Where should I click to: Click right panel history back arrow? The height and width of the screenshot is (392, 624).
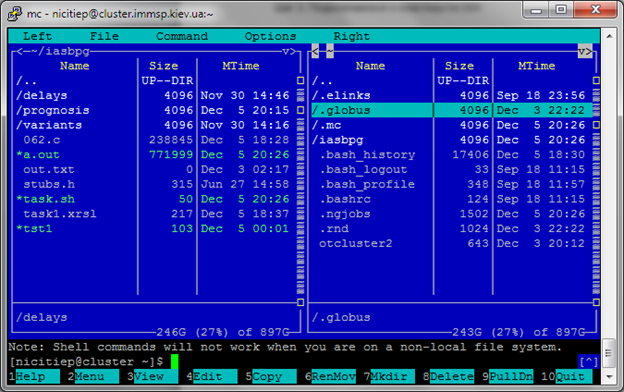pos(315,51)
